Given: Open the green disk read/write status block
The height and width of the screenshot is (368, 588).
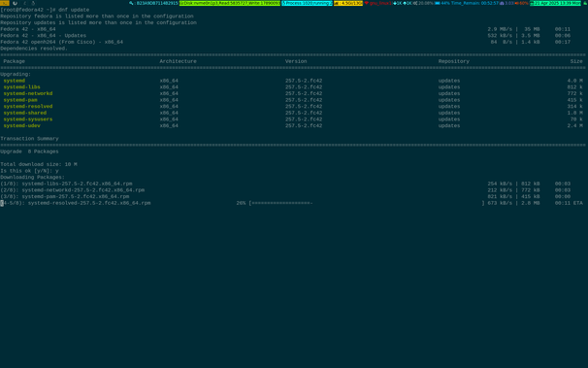Looking at the screenshot, I should (x=230, y=3).
